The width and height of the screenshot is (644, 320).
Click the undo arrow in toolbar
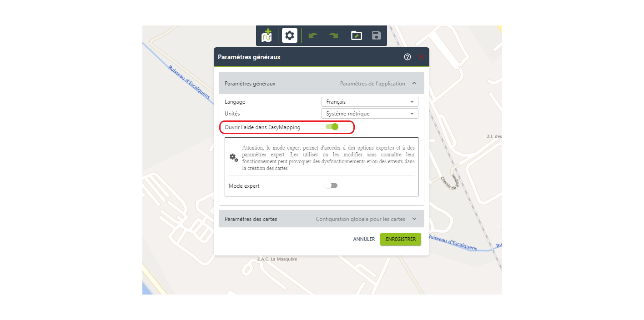click(x=313, y=35)
